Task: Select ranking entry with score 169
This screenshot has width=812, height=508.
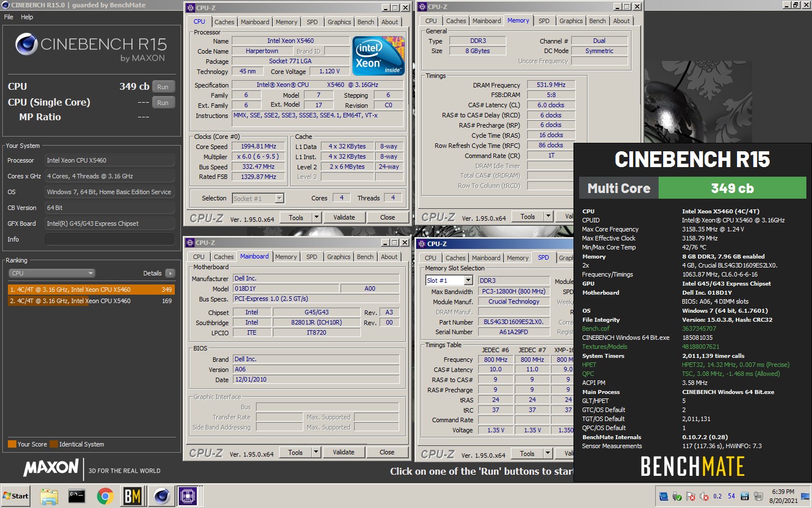Action: click(x=91, y=301)
